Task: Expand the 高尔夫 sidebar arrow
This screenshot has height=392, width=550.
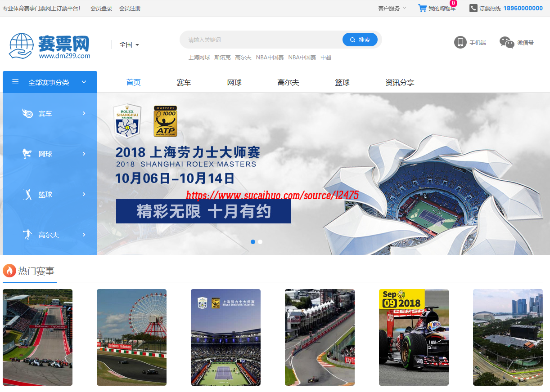Action: click(84, 235)
